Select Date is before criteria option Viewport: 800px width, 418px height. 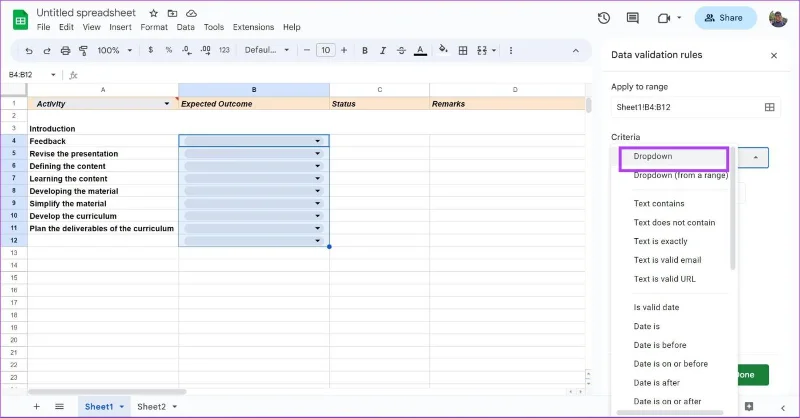click(x=660, y=345)
